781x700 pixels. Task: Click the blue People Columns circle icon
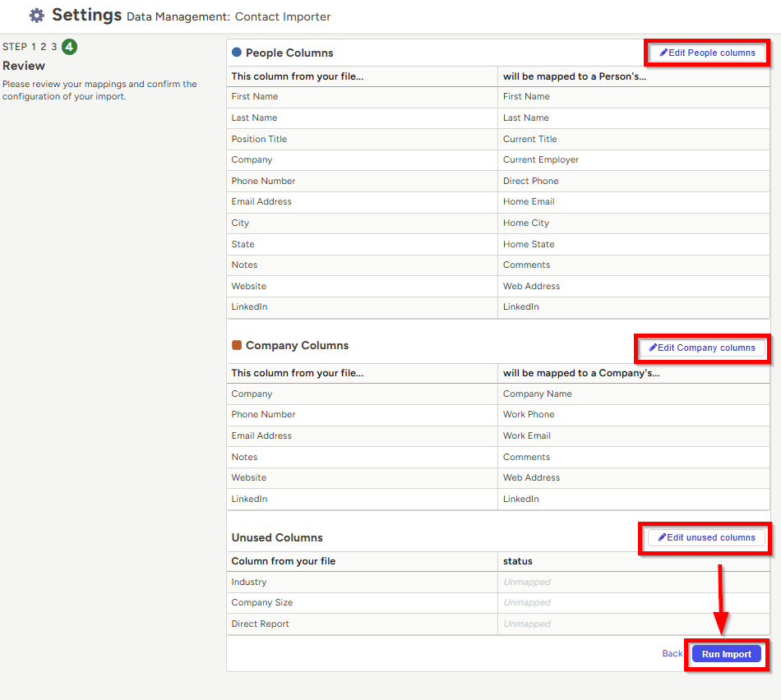(x=237, y=53)
